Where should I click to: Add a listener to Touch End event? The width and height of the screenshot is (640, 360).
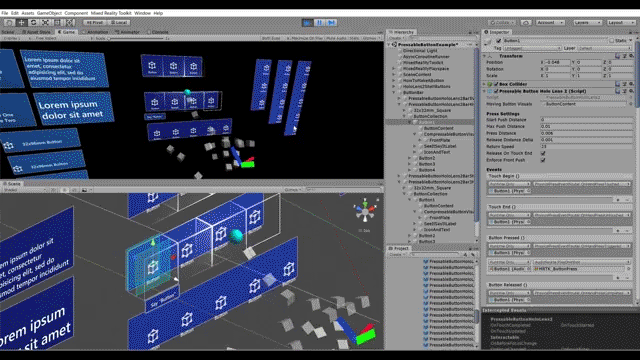pyautogui.click(x=618, y=231)
